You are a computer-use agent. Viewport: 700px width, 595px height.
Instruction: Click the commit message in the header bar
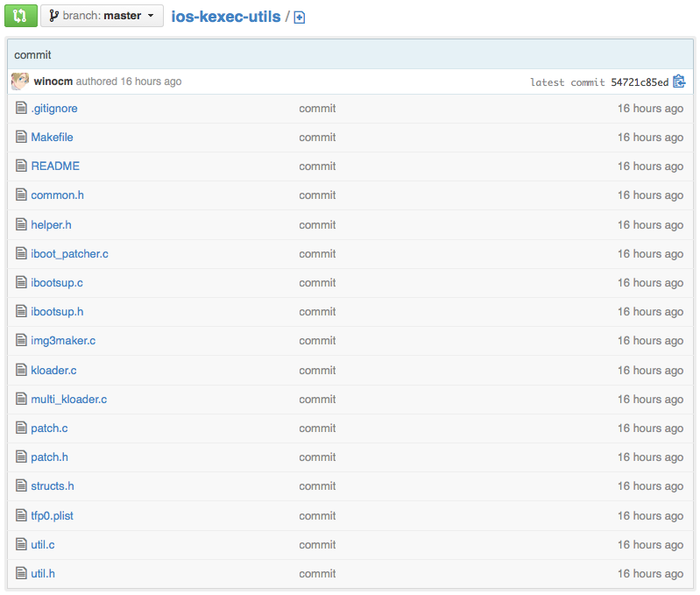tap(32, 54)
